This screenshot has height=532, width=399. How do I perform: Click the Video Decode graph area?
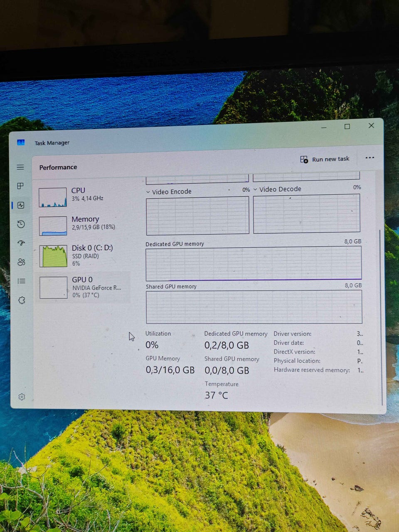(x=307, y=213)
